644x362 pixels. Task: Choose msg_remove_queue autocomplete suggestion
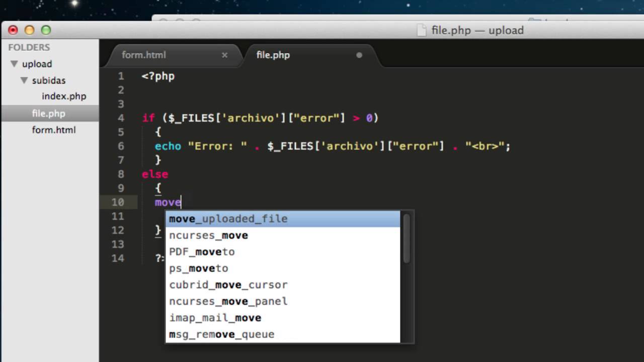(x=283, y=334)
